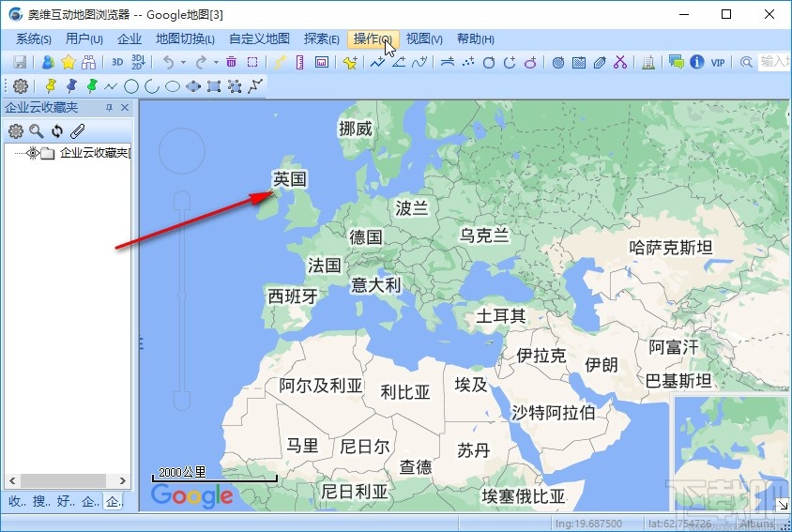Click the building icon in toolbar
The image size is (792, 532).
pyautogui.click(x=648, y=62)
